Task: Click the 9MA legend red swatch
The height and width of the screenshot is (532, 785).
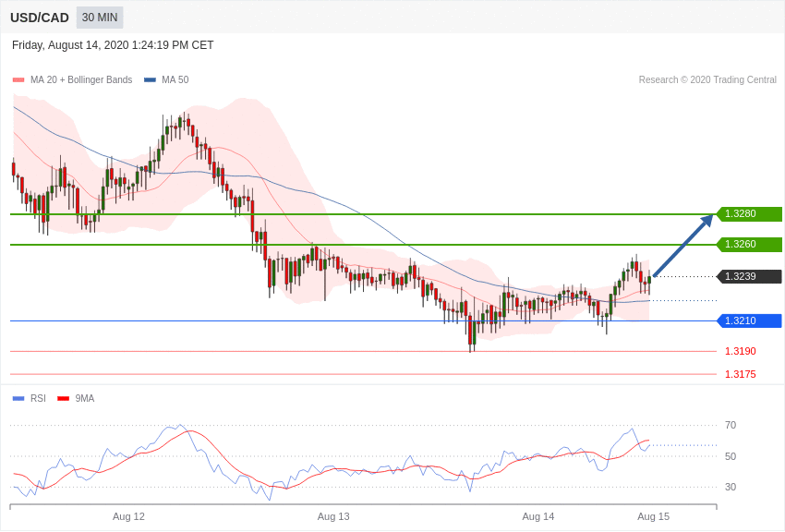Action: pos(63,398)
